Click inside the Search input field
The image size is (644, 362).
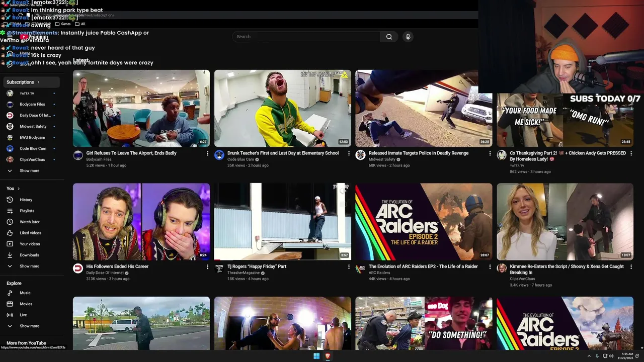(x=306, y=37)
